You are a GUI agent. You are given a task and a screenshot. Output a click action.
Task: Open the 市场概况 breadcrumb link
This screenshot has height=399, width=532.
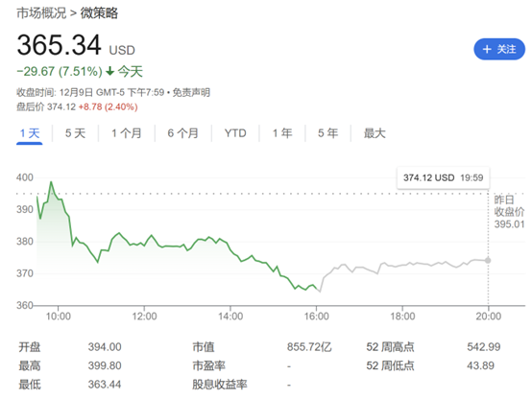coord(41,13)
